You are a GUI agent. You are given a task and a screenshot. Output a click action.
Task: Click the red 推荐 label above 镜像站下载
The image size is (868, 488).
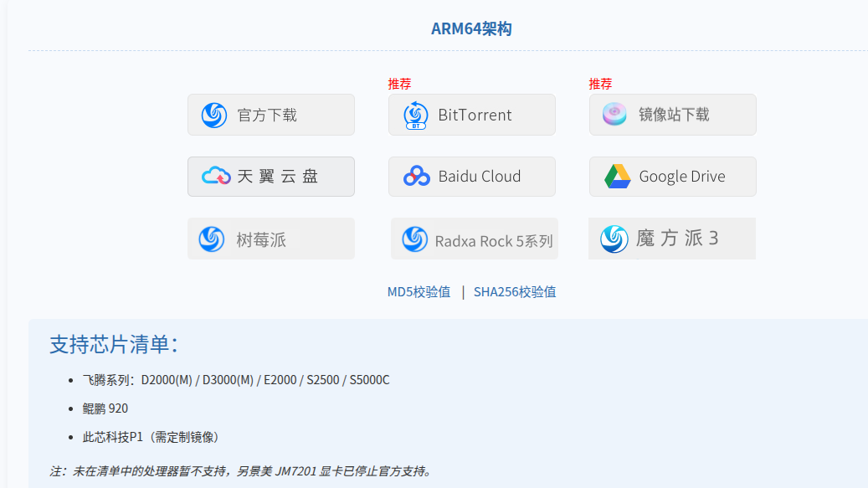click(x=601, y=84)
